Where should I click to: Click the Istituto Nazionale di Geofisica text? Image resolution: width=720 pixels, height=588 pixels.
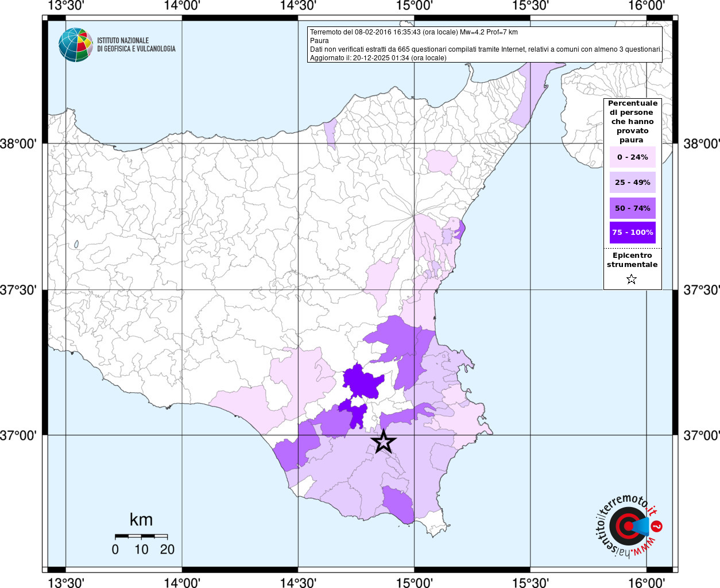pos(136,45)
